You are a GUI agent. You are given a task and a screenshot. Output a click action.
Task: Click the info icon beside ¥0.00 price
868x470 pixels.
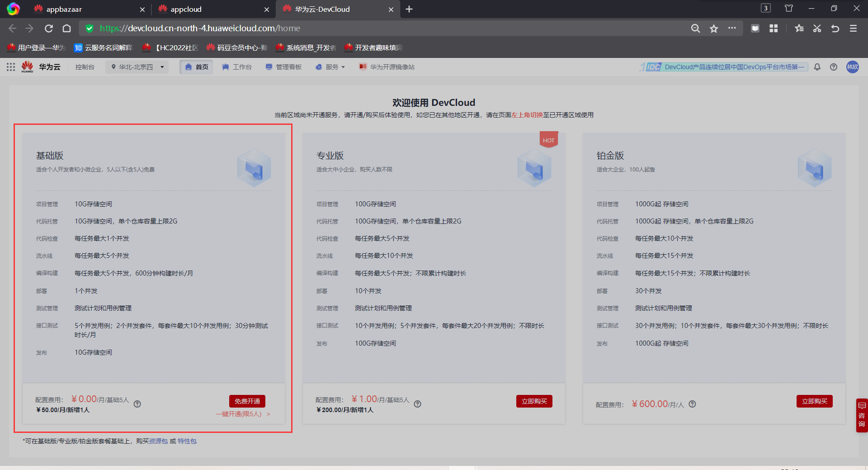point(137,404)
